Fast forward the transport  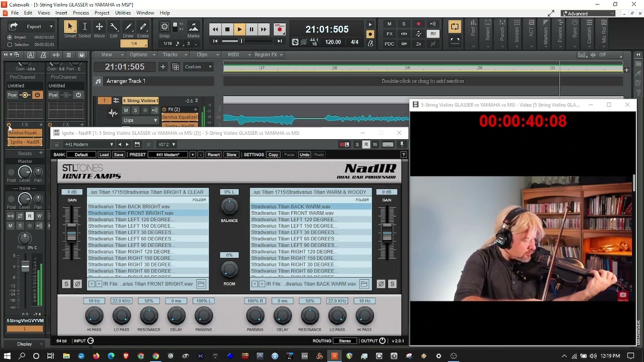tap(264, 30)
